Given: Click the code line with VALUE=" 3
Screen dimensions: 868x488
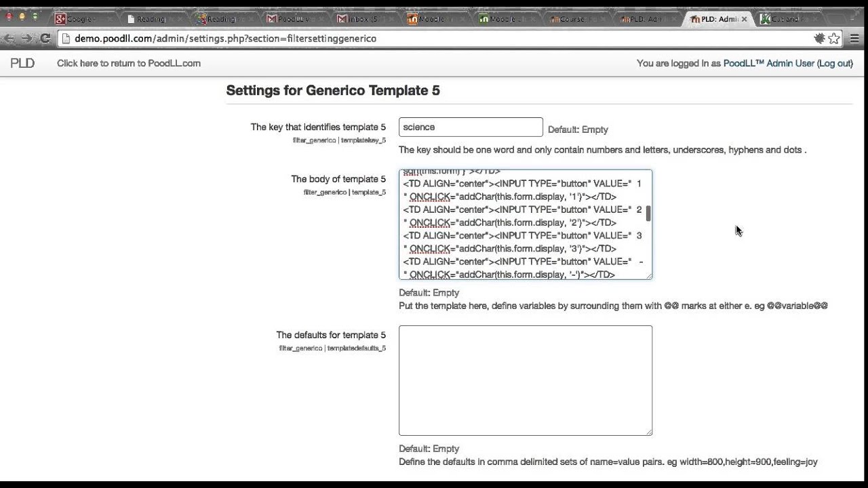Looking at the screenshot, I should [x=522, y=236].
